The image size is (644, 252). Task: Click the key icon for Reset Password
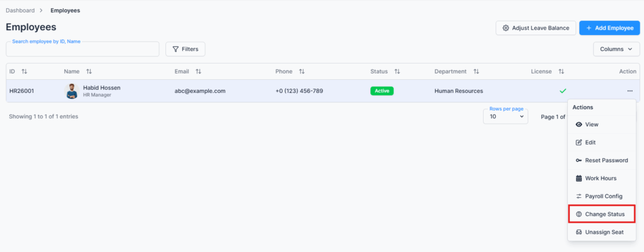point(579,160)
